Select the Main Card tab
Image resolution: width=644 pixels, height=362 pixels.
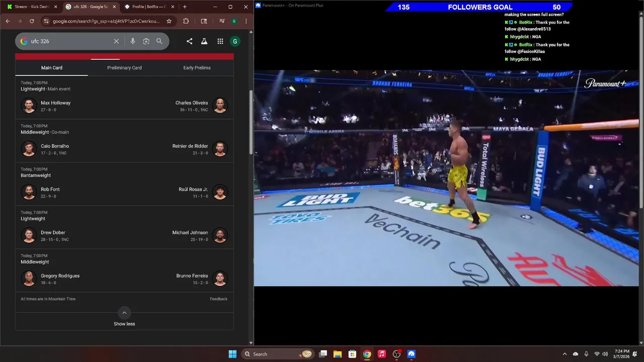52,68
